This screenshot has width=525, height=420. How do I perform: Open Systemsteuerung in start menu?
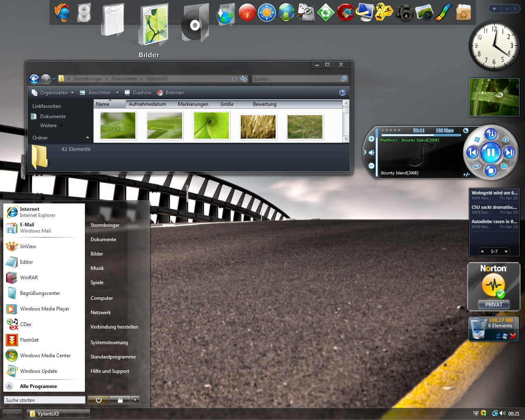click(x=109, y=342)
